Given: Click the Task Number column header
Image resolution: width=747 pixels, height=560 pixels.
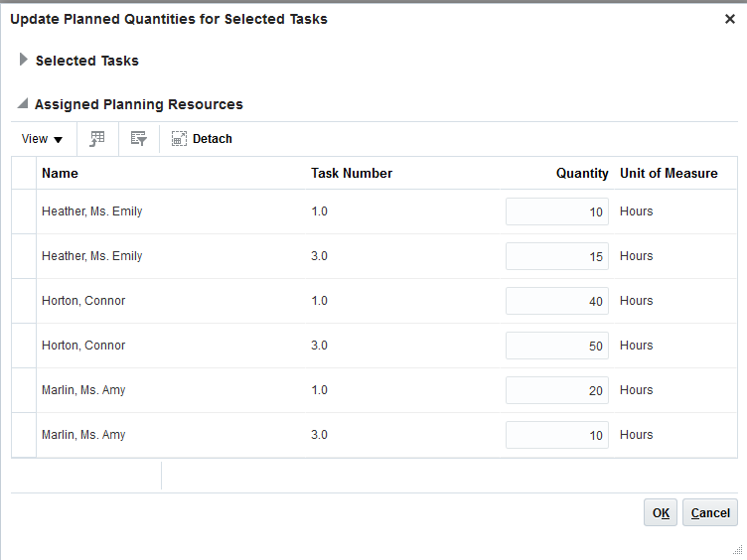Looking at the screenshot, I should click(x=352, y=173).
